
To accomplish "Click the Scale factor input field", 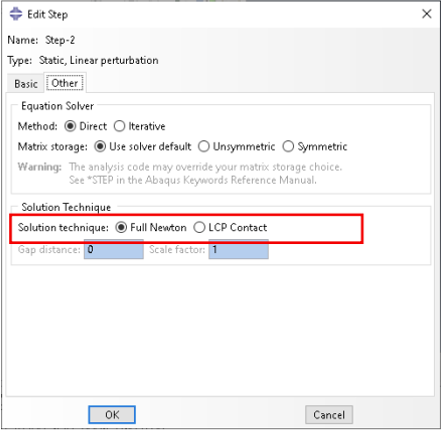I will [x=239, y=250].
